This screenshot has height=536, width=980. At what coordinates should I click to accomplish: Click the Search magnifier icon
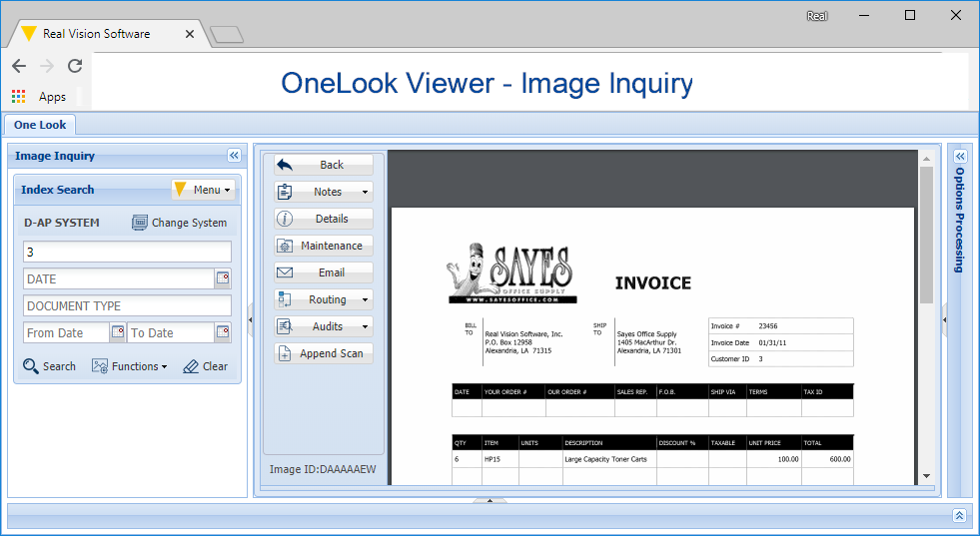tap(30, 366)
